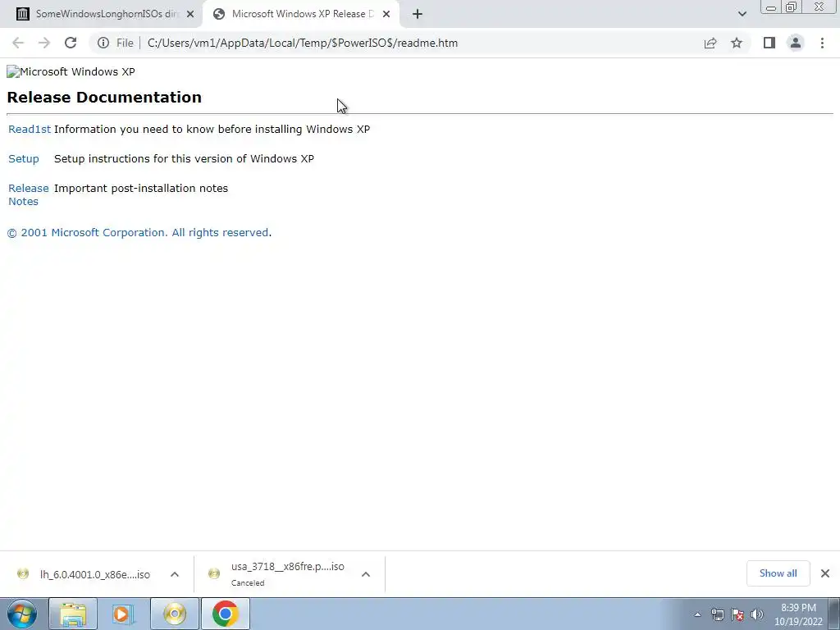Click the lh_6.0.4001.0 download's disc file icon
The height and width of the screenshot is (630, 840).
[23, 573]
